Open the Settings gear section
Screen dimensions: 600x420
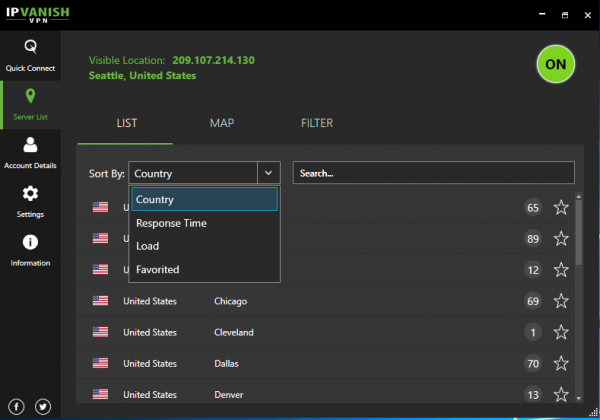30,202
